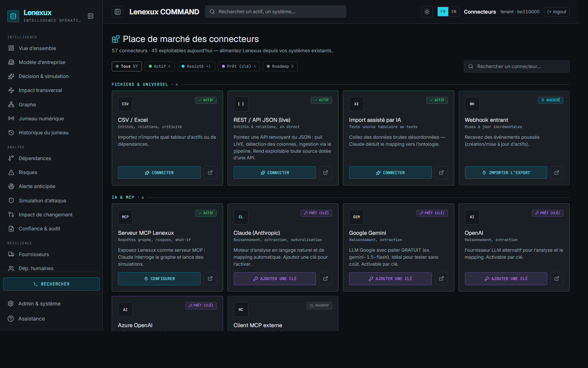Screen dimensions: 588x368
Task: Open Fournisseurs section
Action: click(x=51, y=254)
